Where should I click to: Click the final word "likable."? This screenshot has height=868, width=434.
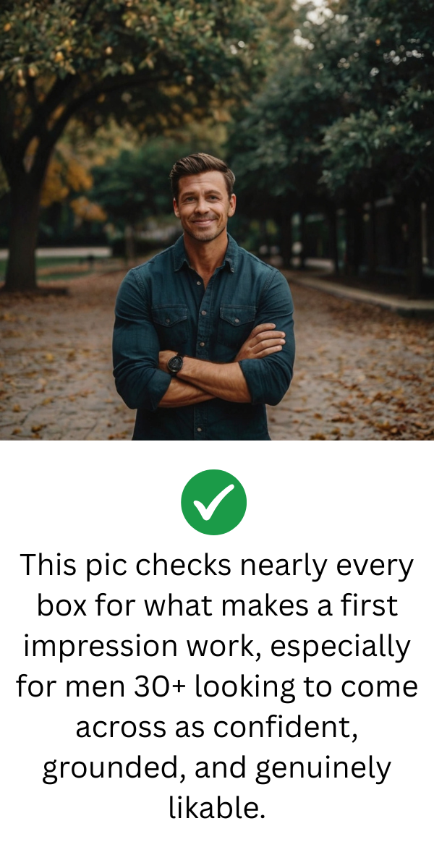(x=217, y=807)
